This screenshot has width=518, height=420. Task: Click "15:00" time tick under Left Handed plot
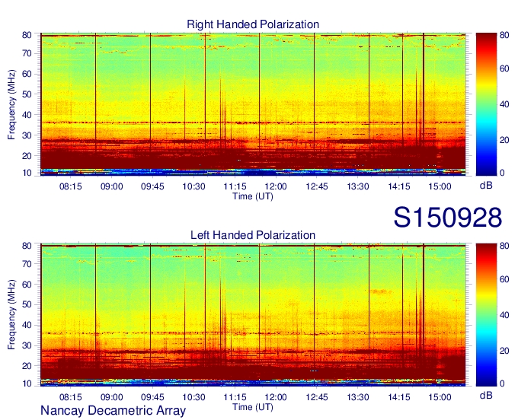440,397
